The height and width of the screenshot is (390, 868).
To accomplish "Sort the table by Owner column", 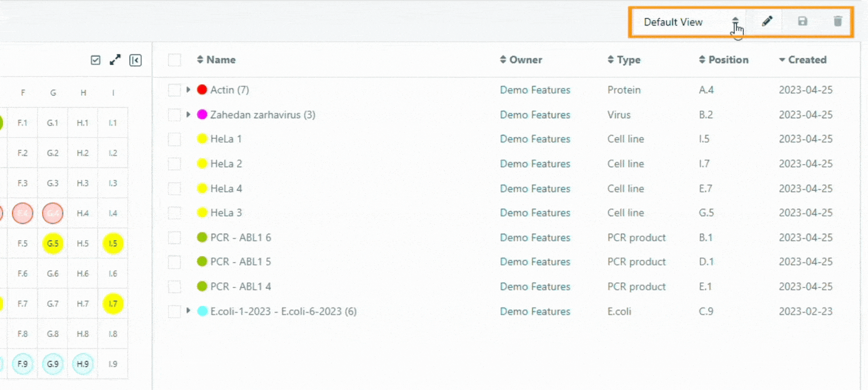I will [521, 60].
